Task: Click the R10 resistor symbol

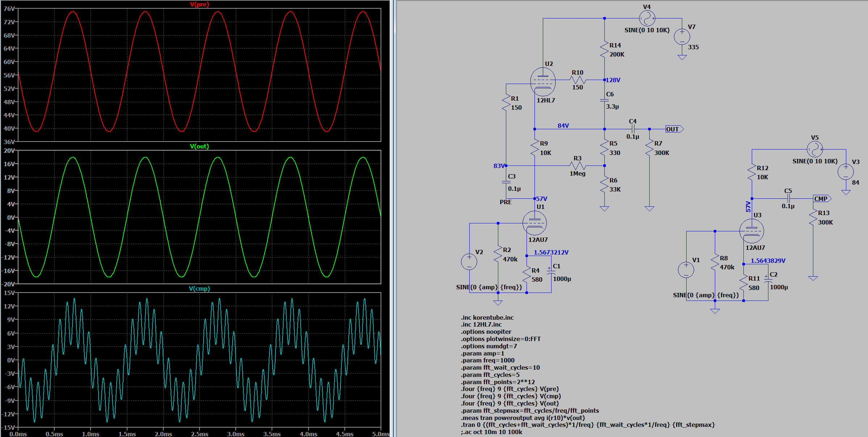Action: (578, 80)
